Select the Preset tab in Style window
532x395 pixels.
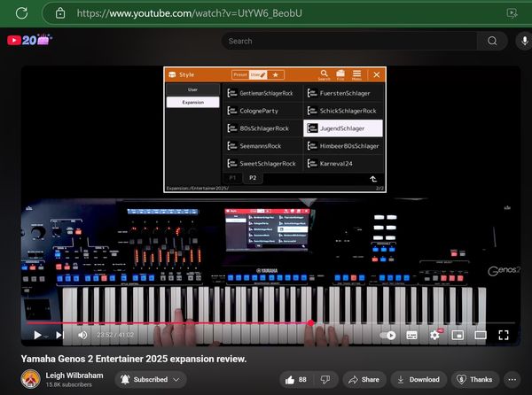(240, 74)
